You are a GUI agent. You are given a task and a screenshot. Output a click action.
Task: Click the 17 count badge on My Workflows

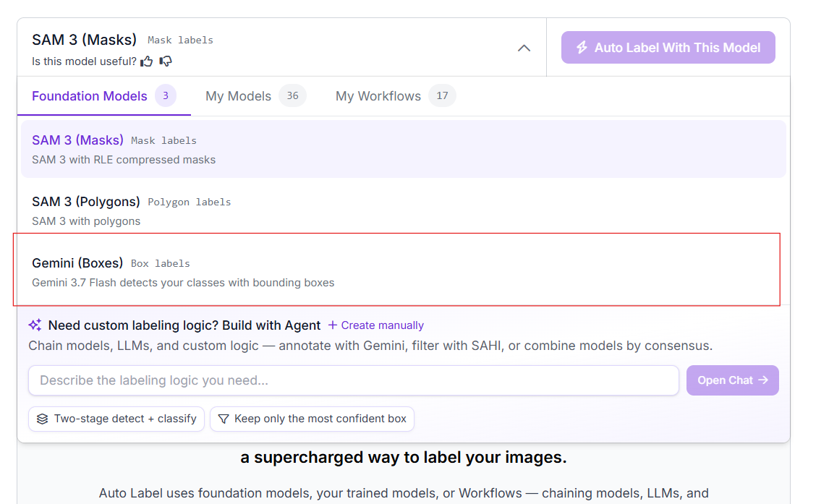coord(442,95)
